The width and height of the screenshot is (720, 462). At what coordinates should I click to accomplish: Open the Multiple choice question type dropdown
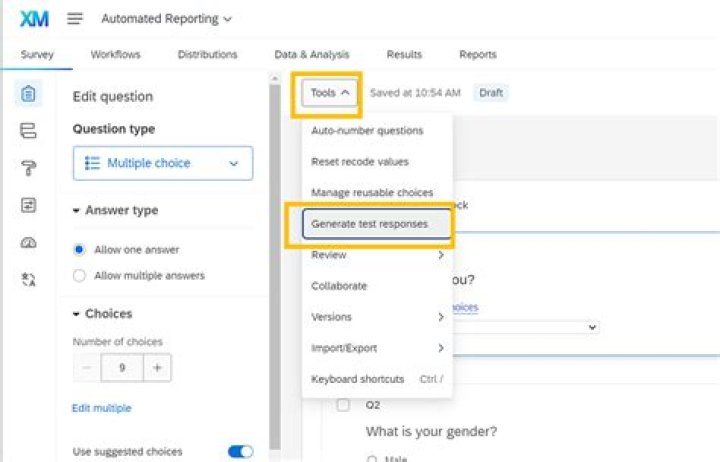(x=163, y=163)
